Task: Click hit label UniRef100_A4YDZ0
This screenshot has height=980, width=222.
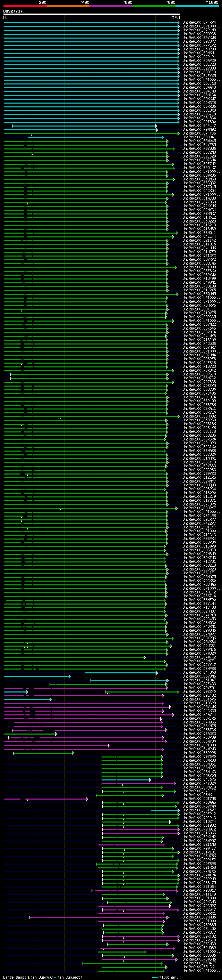Action: pyautogui.click(x=199, y=783)
